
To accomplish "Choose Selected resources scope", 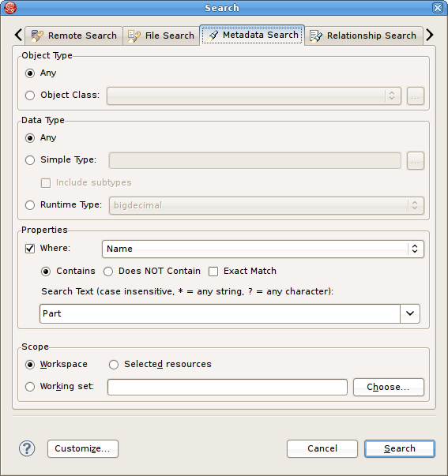I will click(114, 365).
